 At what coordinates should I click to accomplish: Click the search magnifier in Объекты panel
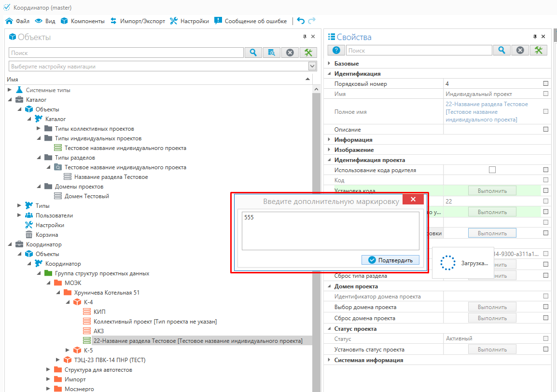[253, 53]
